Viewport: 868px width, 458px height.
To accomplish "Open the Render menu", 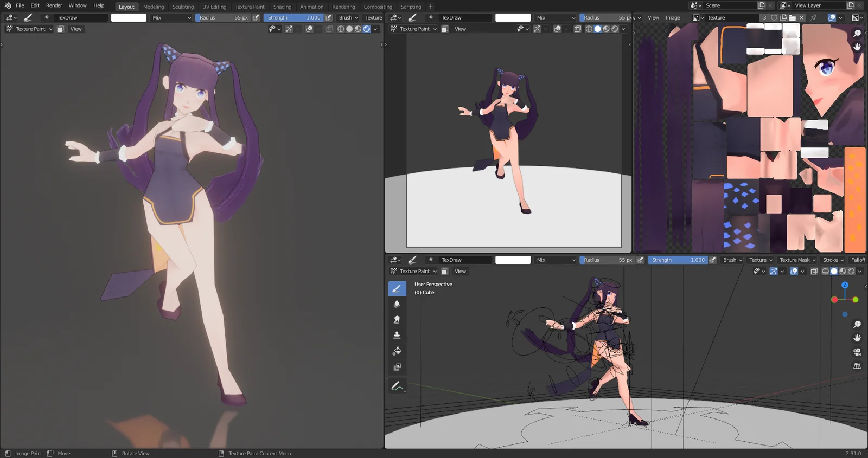I will click(54, 5).
